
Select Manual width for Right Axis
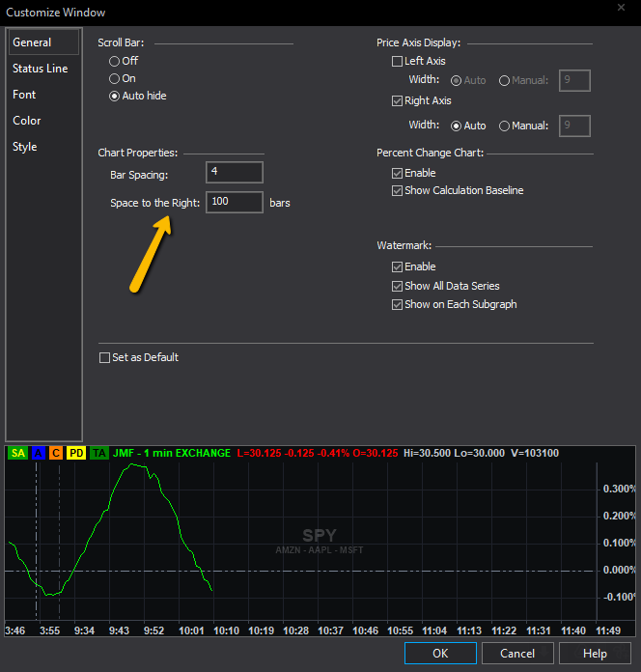coord(505,126)
